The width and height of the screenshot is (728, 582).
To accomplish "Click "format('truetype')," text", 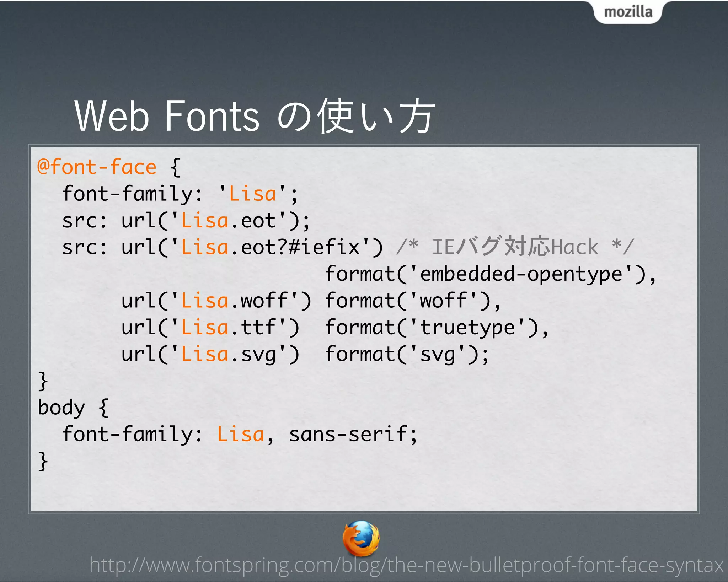I will click(x=437, y=328).
